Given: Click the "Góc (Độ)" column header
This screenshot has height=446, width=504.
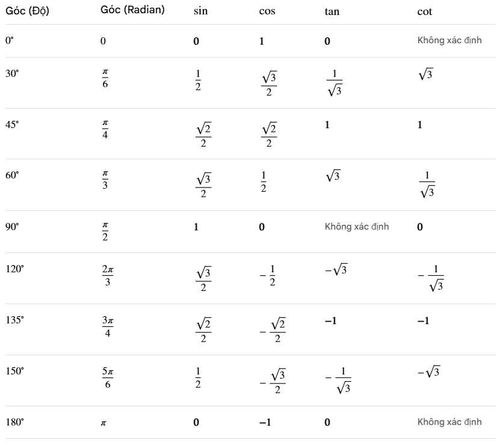Looking at the screenshot, I should [x=27, y=12].
